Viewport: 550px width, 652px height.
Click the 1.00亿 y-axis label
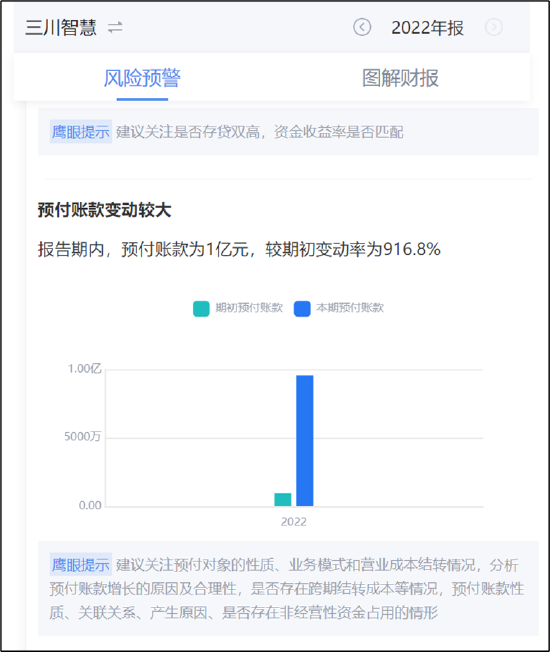[x=84, y=369]
